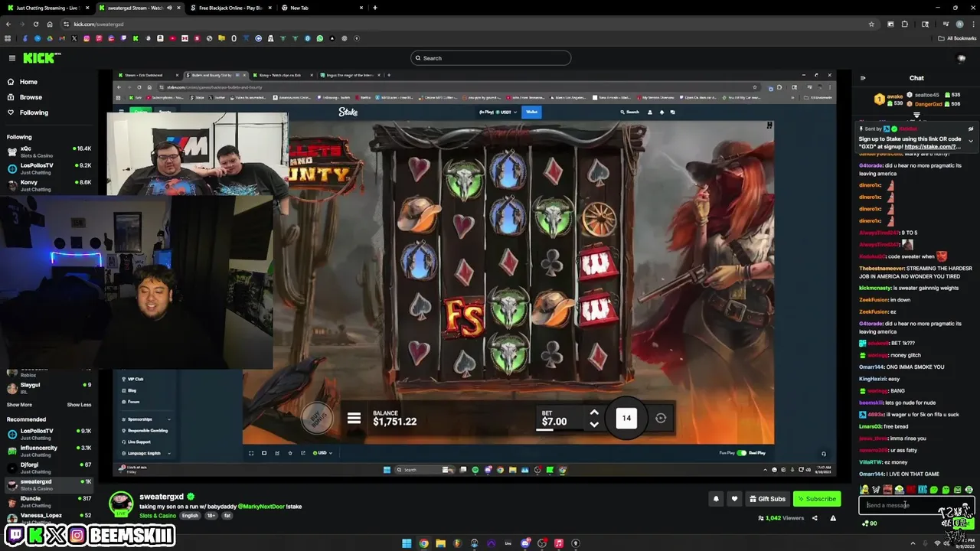Bookmark this page with star icon
Image resolution: width=980 pixels, height=551 pixels.
pos(871,24)
